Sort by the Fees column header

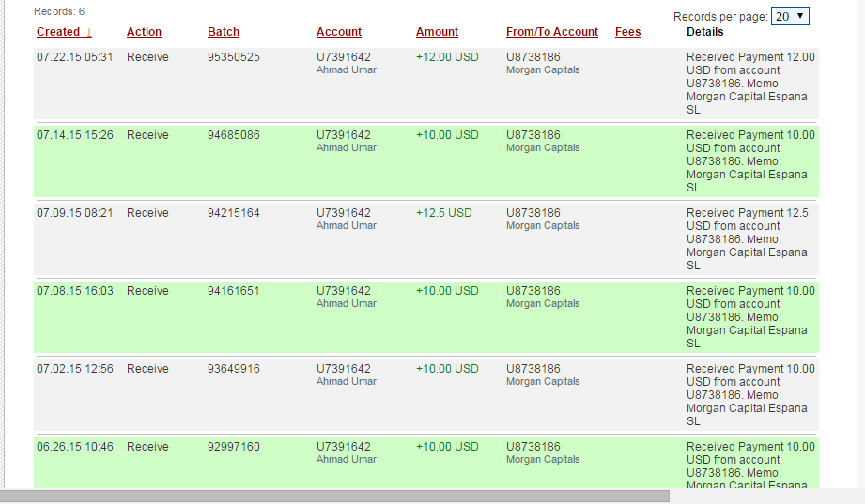point(627,32)
